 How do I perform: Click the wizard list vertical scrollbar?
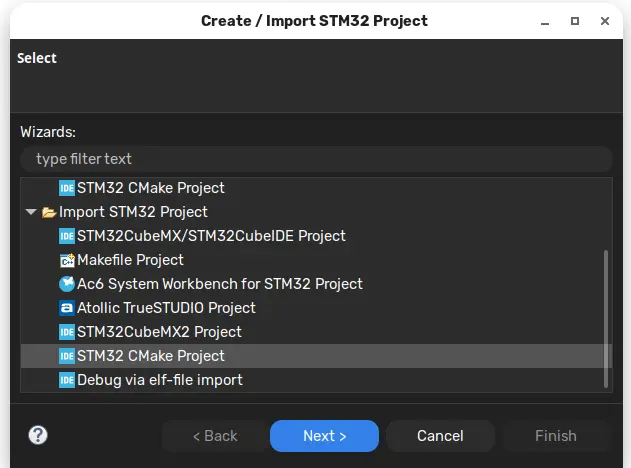606,319
